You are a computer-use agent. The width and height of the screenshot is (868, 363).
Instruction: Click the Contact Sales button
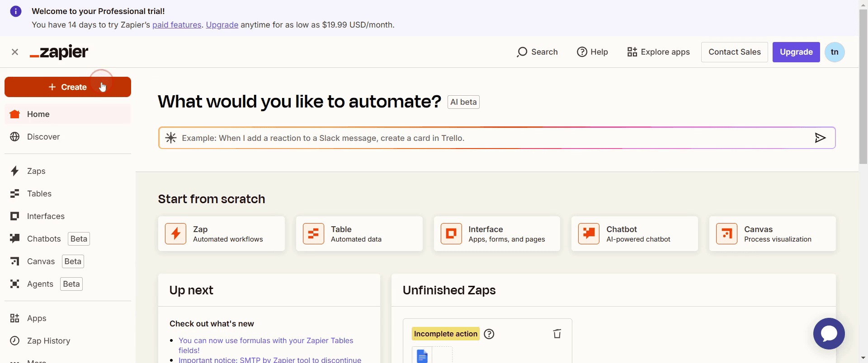click(x=735, y=52)
